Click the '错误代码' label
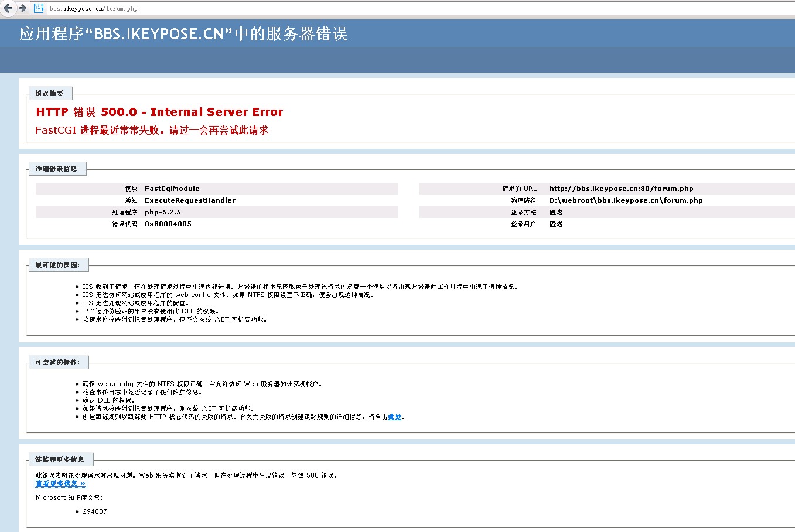The image size is (795, 532). [x=125, y=224]
